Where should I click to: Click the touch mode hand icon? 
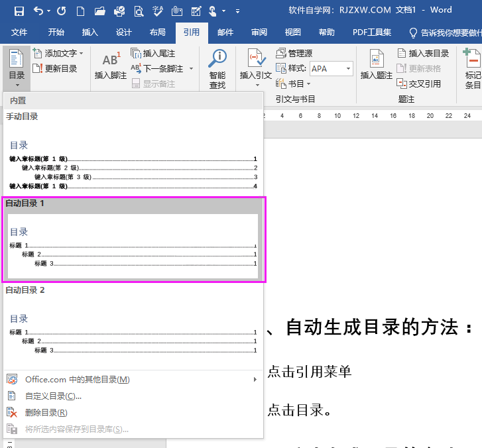[x=212, y=11]
